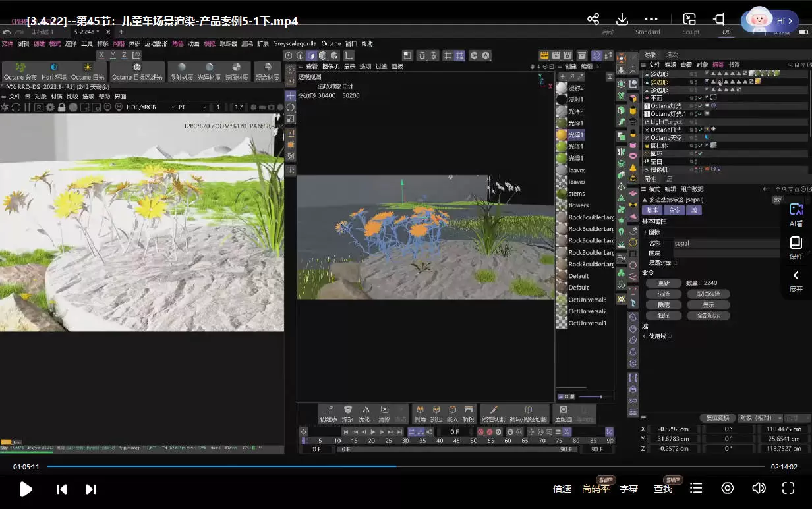Expand the 使用域 field arrow
The height and width of the screenshot is (509, 812).
click(x=645, y=336)
